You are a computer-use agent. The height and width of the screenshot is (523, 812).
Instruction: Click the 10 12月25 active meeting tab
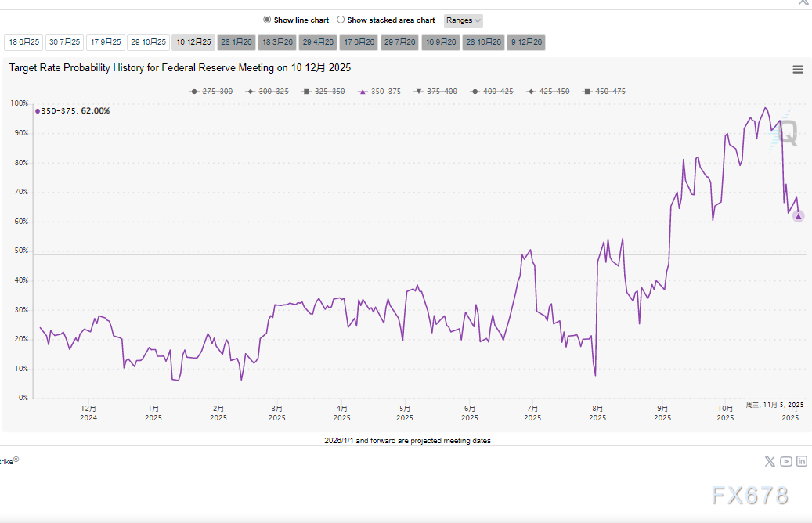pos(193,42)
